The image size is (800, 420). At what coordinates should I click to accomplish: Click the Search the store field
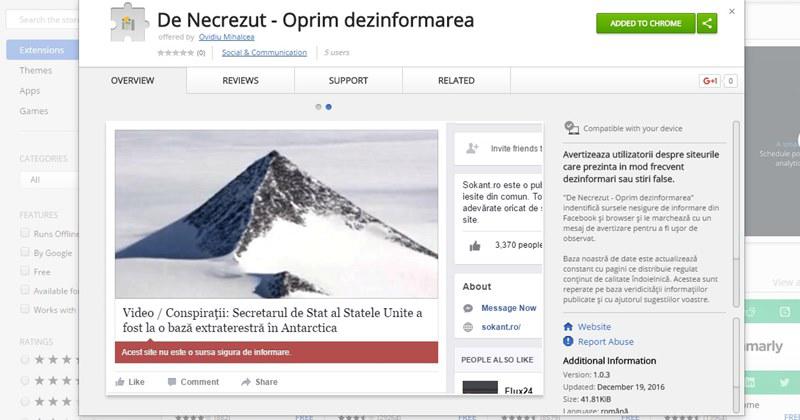point(43,20)
